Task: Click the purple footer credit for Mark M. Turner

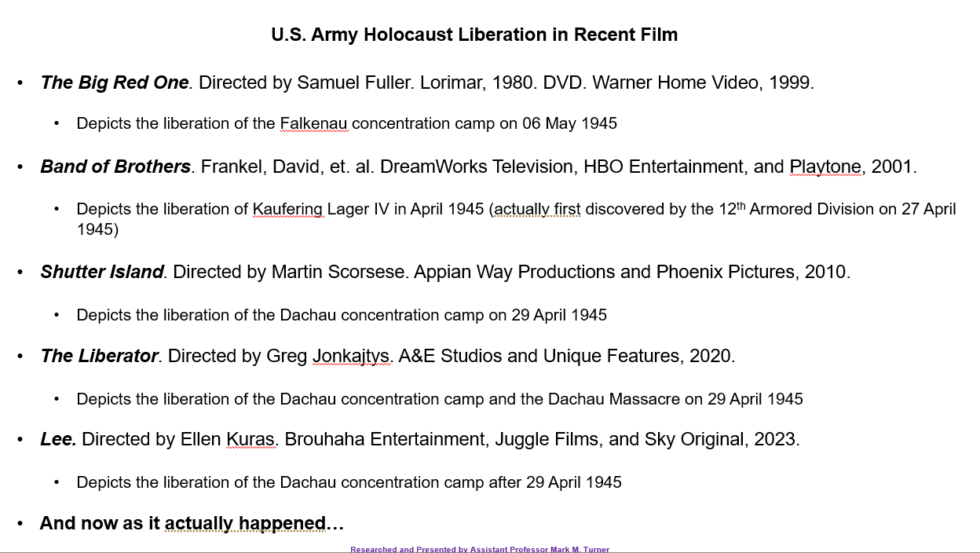Action: tap(479, 549)
